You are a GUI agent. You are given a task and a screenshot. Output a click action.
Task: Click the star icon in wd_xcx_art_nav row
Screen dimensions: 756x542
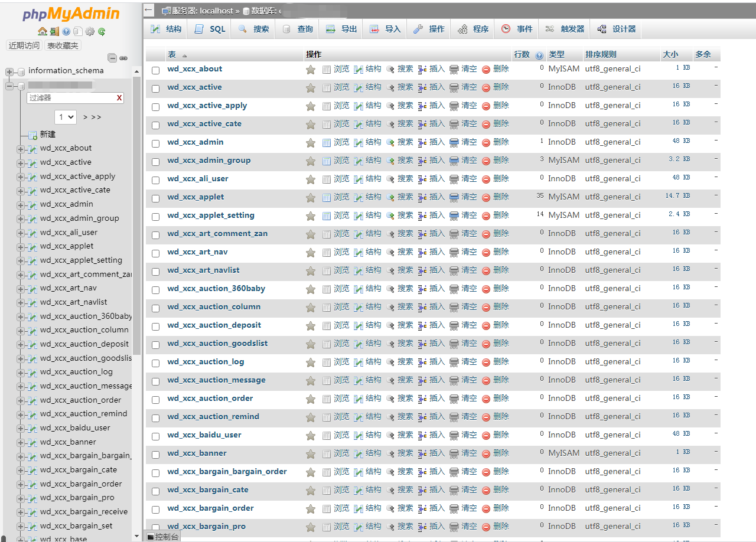click(311, 253)
